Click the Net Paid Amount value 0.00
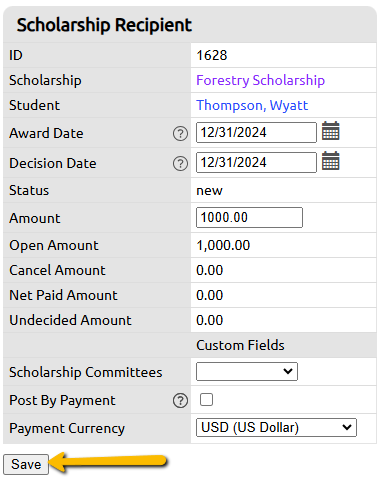 coord(209,295)
